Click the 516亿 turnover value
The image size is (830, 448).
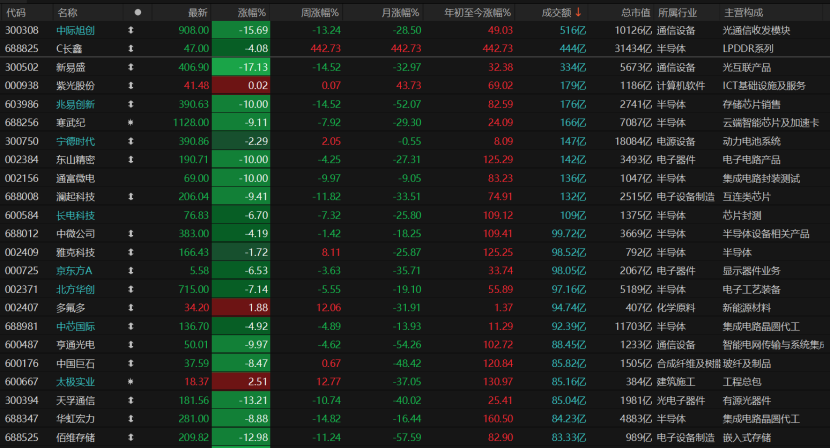click(x=573, y=31)
